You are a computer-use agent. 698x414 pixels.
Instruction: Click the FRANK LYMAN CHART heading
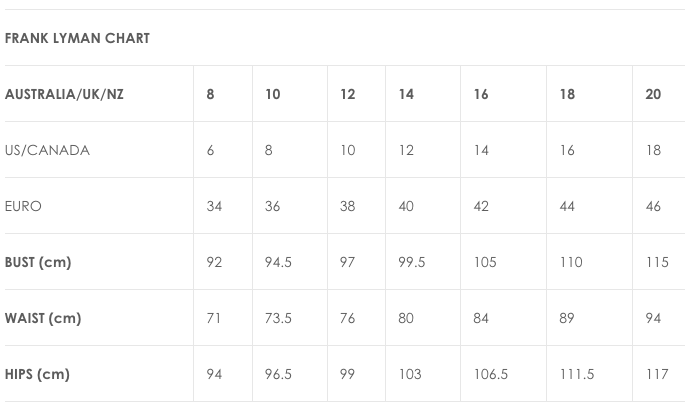tap(77, 38)
